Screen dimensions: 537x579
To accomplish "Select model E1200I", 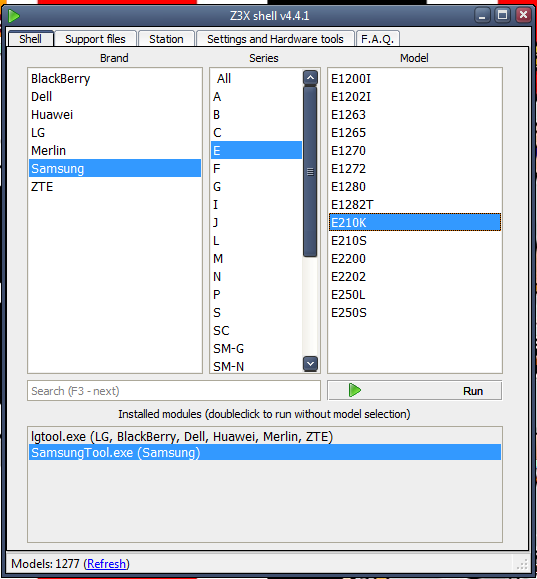I will [415, 79].
